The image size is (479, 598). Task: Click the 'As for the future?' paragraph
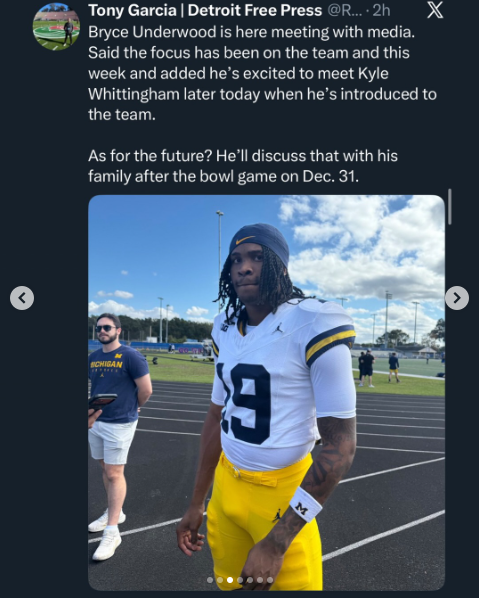coord(243,166)
